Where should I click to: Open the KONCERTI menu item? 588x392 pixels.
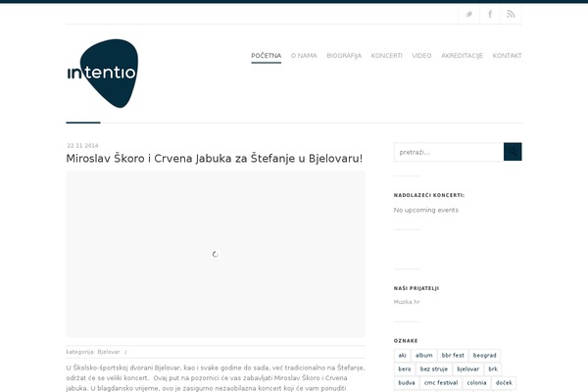387,56
